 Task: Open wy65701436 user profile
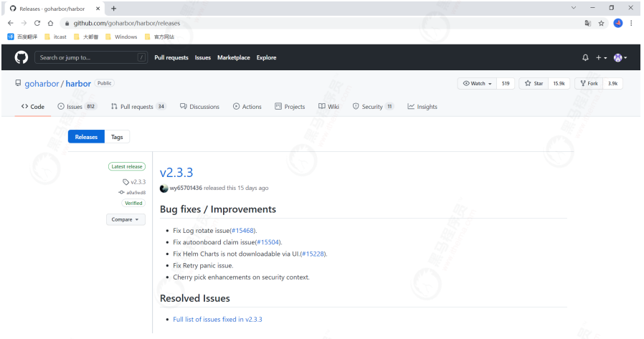click(186, 188)
